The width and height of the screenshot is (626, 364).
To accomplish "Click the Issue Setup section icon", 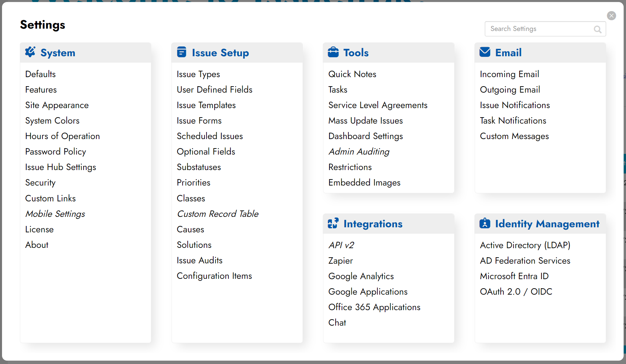I will (x=182, y=52).
